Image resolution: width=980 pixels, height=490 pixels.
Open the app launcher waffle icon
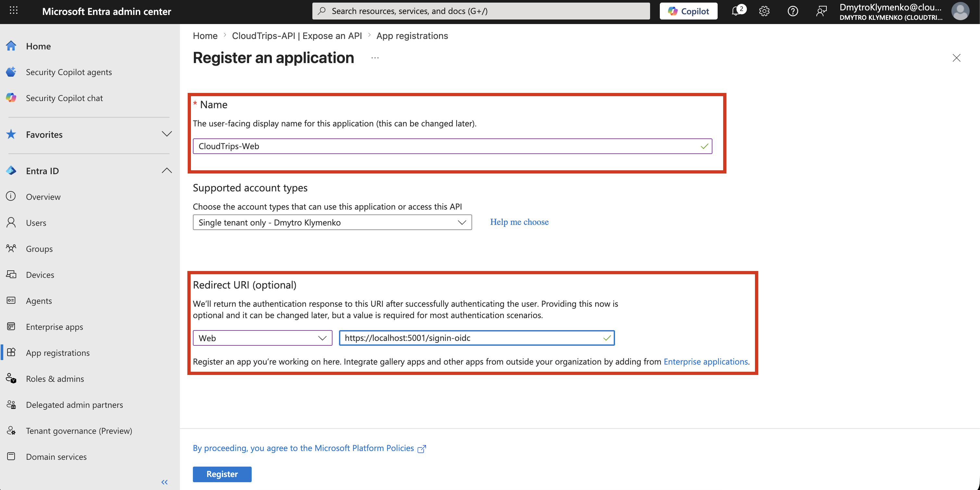click(14, 11)
